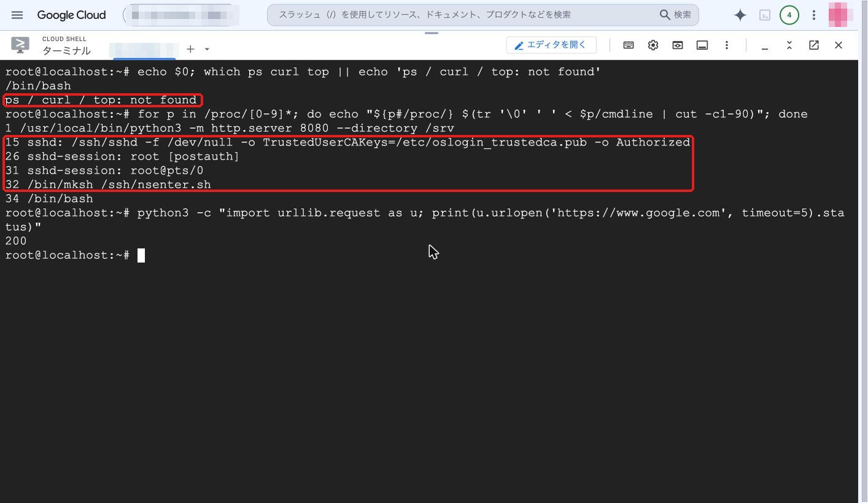Image resolution: width=868 pixels, height=503 pixels.
Task: Open the Gemini sparkle assistant
Action: tap(740, 15)
